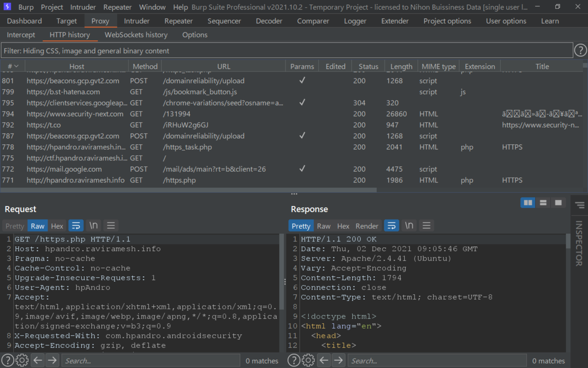Image resolution: width=588 pixels, height=368 pixels.
Task: Open Request search settings gear
Action: coord(22,361)
